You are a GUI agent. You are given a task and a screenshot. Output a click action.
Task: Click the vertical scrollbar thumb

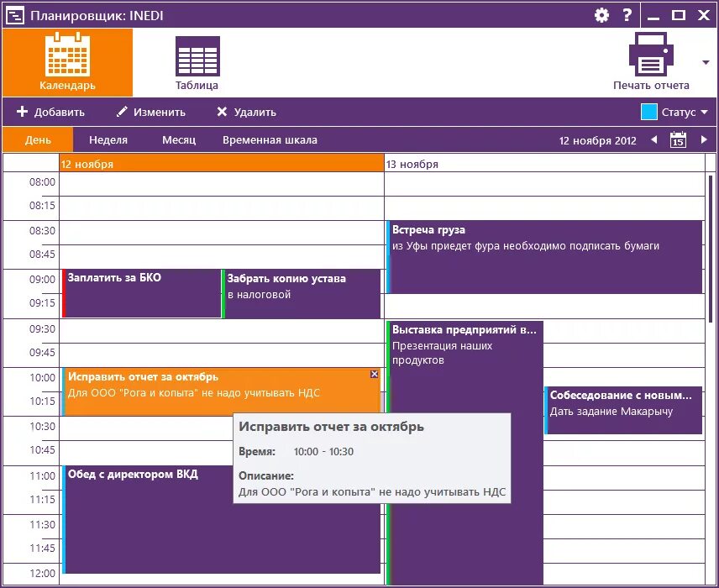coord(711,249)
